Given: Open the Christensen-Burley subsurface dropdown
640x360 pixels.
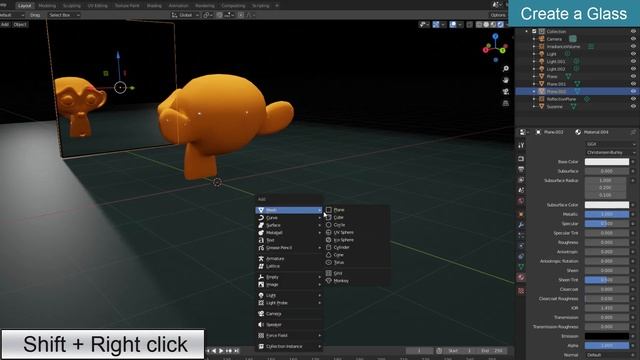Looking at the screenshot, I should (x=611, y=152).
